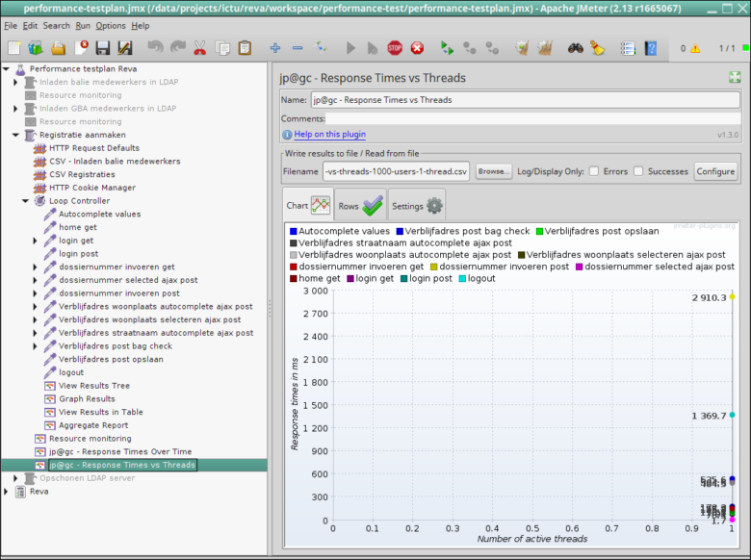751x560 pixels.
Task: Open the Settings tab
Action: [417, 206]
